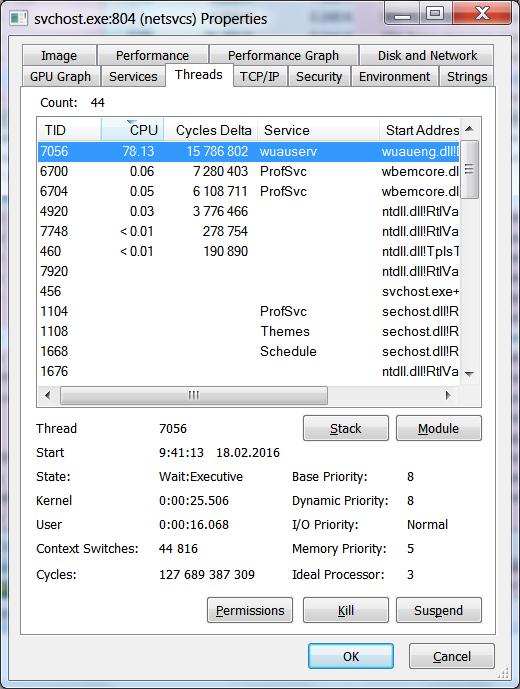Open thread Permissions
The image size is (520, 689).
point(250,610)
